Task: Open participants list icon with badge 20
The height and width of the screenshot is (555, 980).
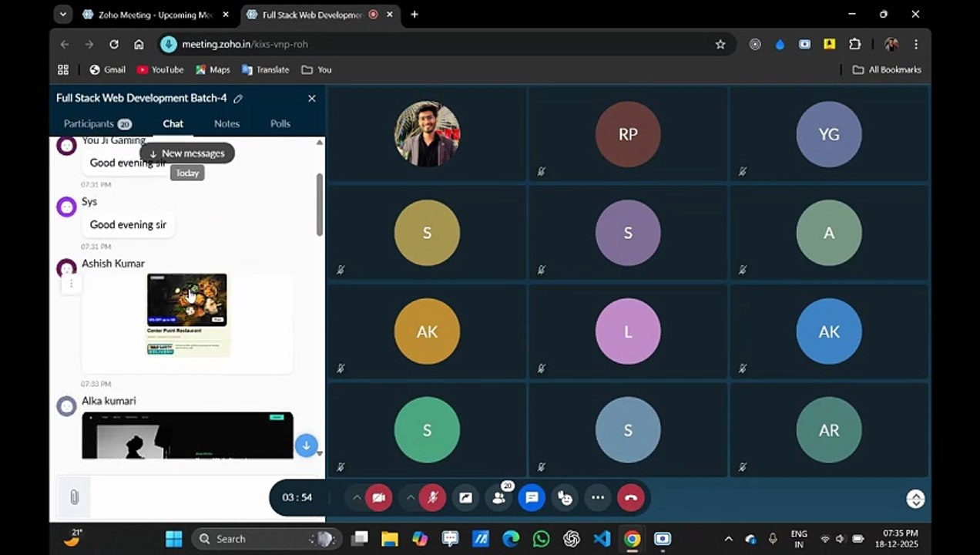Action: (498, 498)
